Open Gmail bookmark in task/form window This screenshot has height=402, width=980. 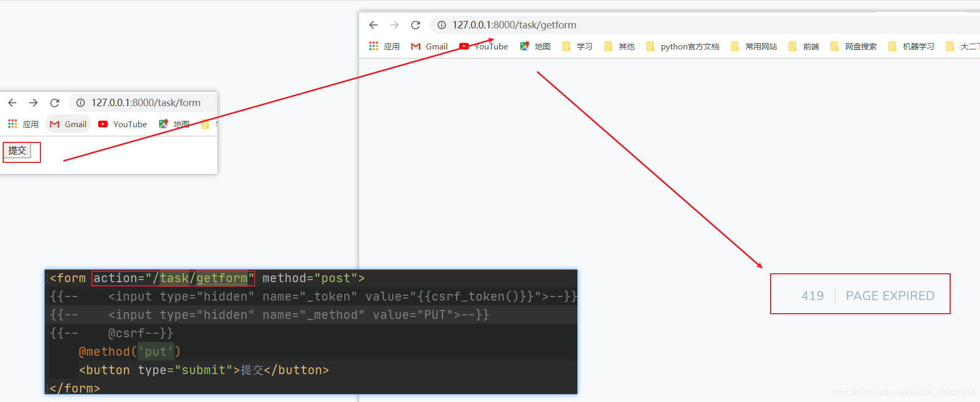coord(68,124)
